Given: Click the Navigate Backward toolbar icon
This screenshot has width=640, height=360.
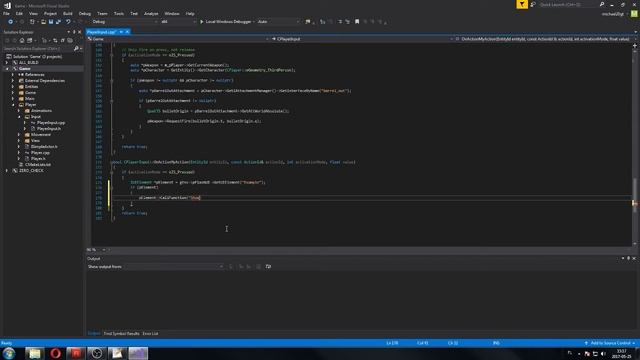Looking at the screenshot, I should (x=10, y=22).
